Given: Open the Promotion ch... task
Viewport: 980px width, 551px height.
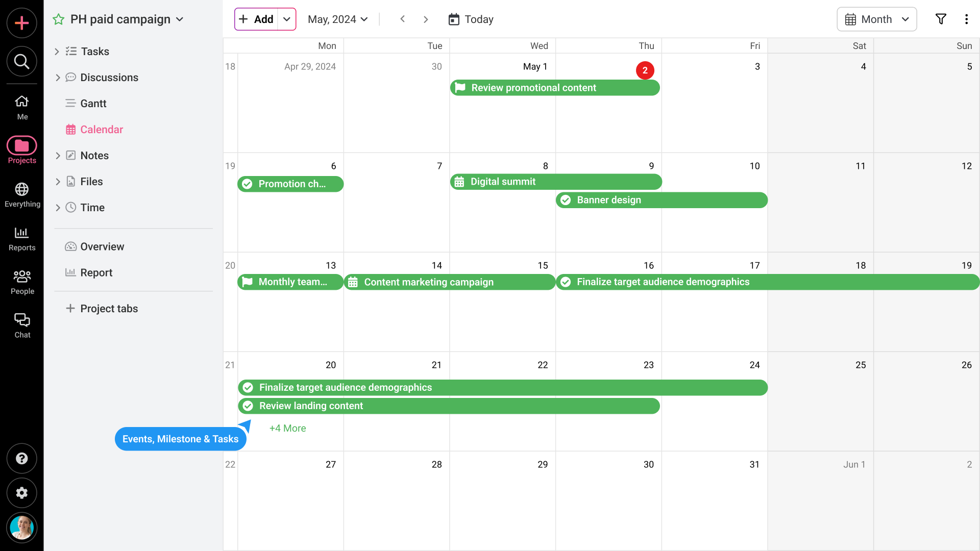Looking at the screenshot, I should 290,184.
